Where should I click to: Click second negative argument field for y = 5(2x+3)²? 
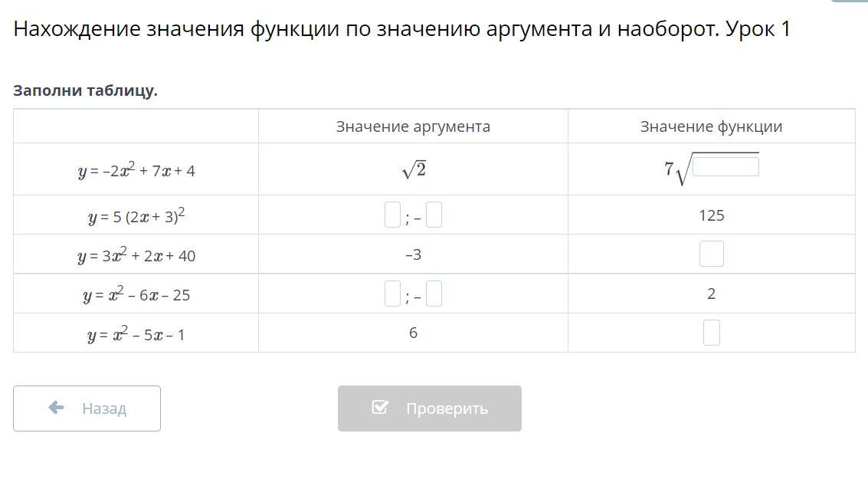(x=434, y=215)
